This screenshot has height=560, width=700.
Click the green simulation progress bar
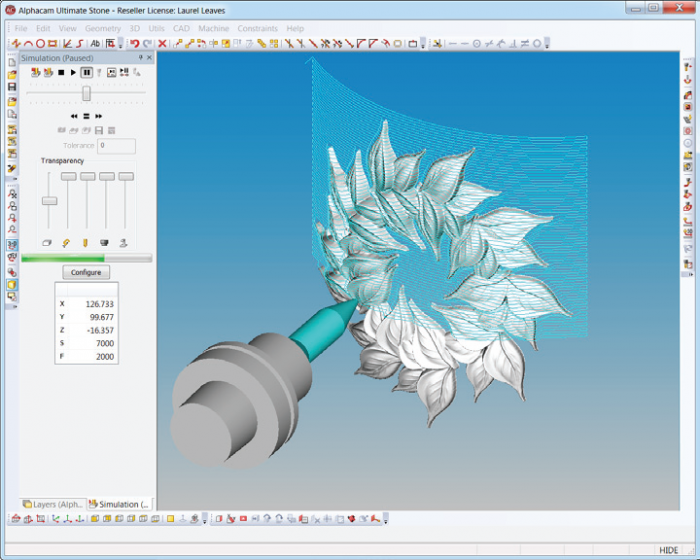tap(87, 258)
